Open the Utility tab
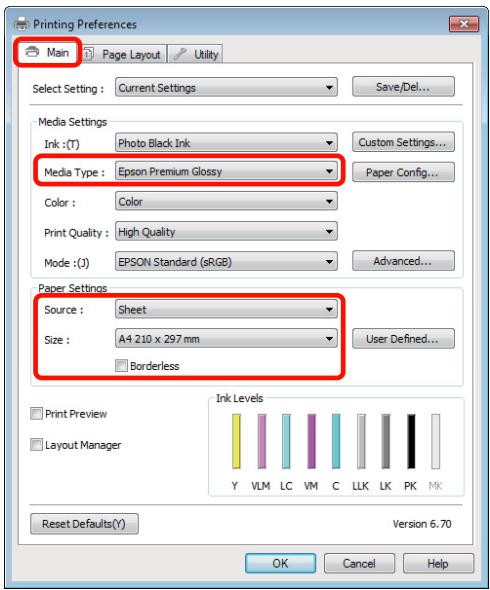 [x=195, y=54]
